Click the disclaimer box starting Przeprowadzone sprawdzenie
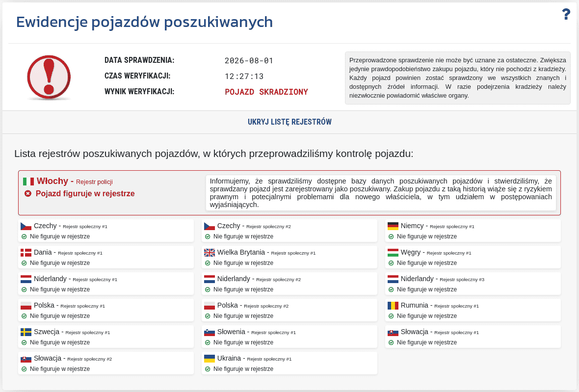The width and height of the screenshot is (579, 392). click(x=457, y=78)
